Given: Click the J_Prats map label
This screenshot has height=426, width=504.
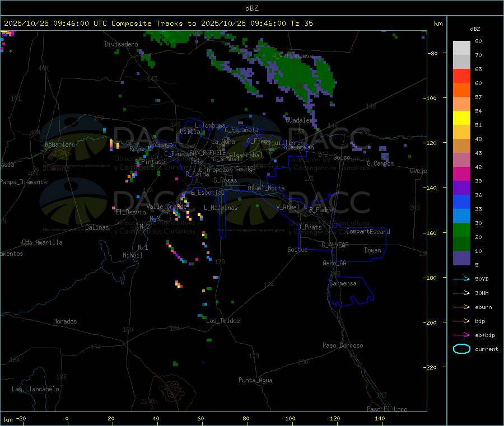Looking at the screenshot, I should click(310, 227).
